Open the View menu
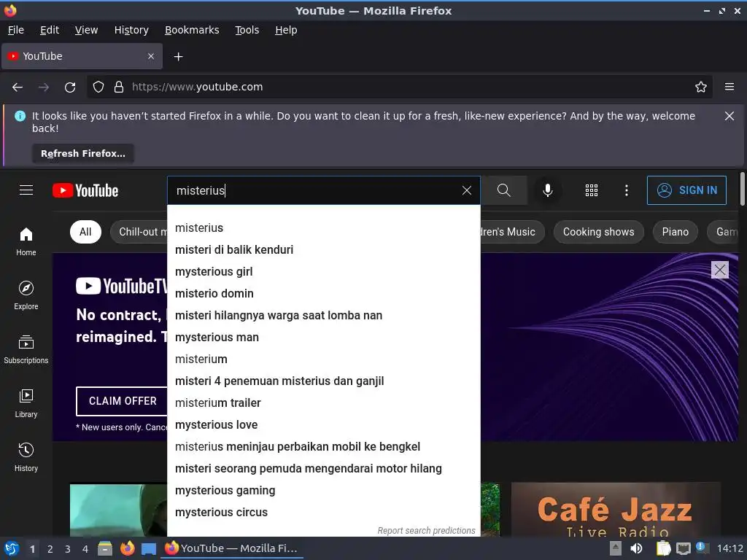This screenshot has height=560, width=747. [x=86, y=30]
